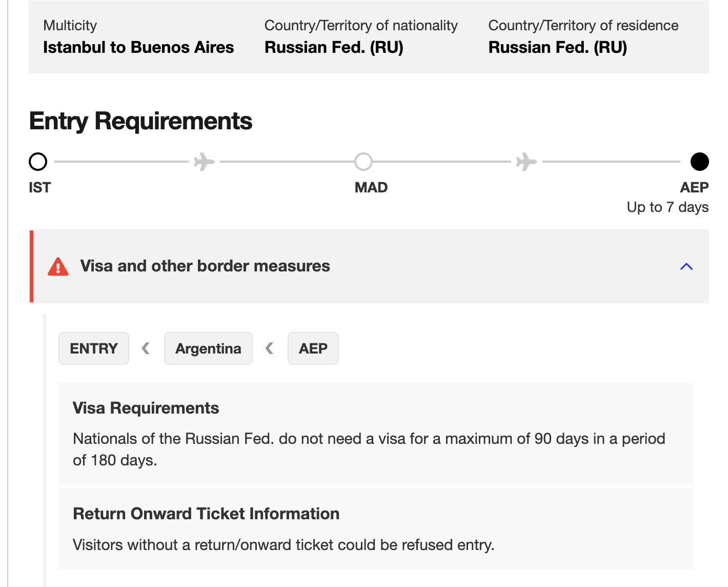Viewport: 728px width, 587px height.
Task: Click the nationality value Russian Fed. (RU)
Action: click(x=334, y=47)
